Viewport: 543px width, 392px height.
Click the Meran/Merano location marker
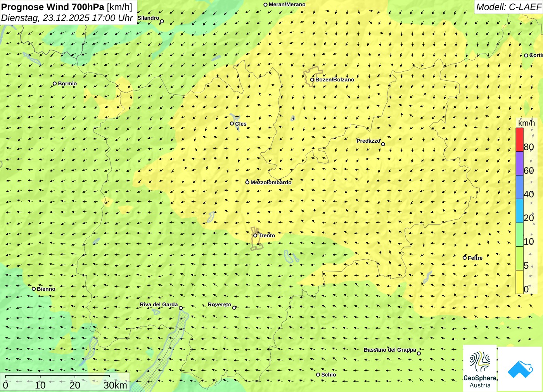[266, 5]
